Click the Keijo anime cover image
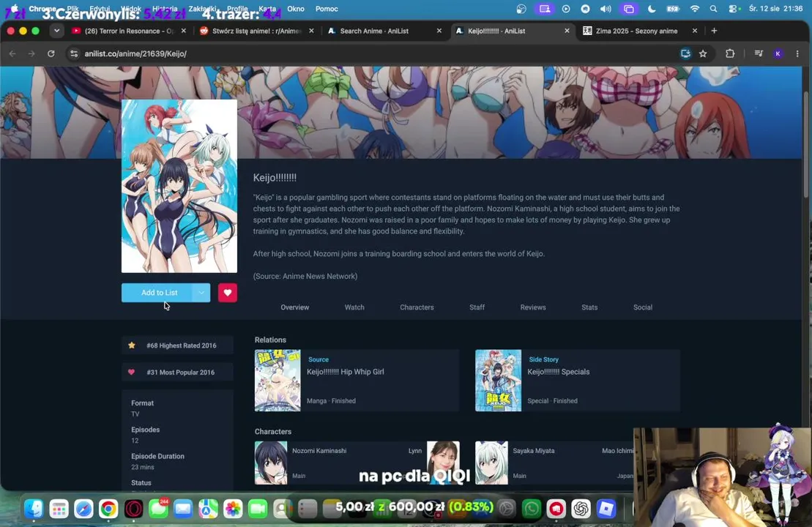 click(179, 186)
